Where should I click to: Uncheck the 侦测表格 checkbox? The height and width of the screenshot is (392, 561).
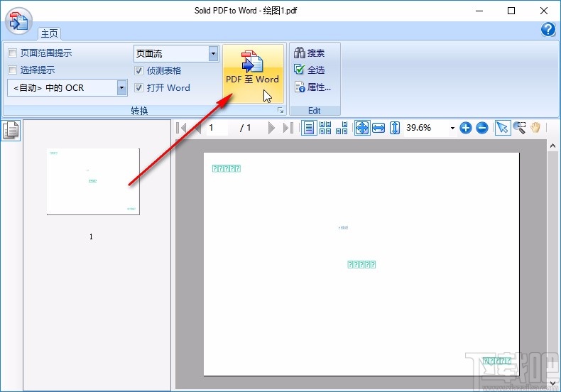[x=138, y=70]
